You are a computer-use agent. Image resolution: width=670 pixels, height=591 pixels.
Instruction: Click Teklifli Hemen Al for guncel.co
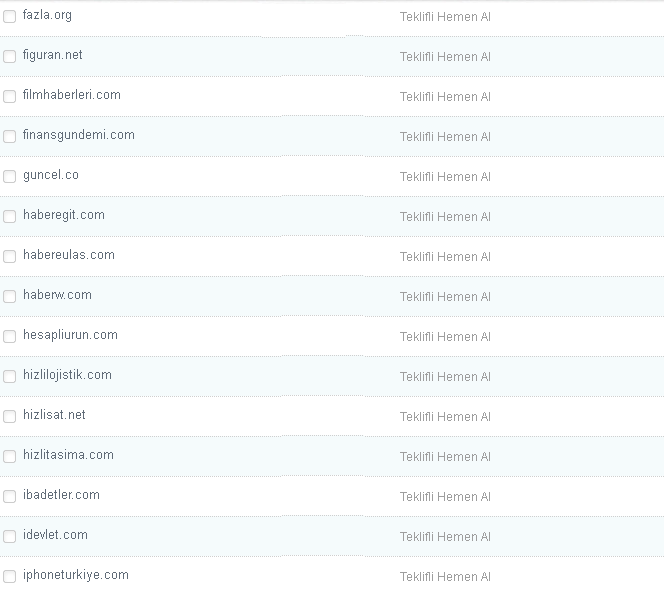pyautogui.click(x=445, y=177)
